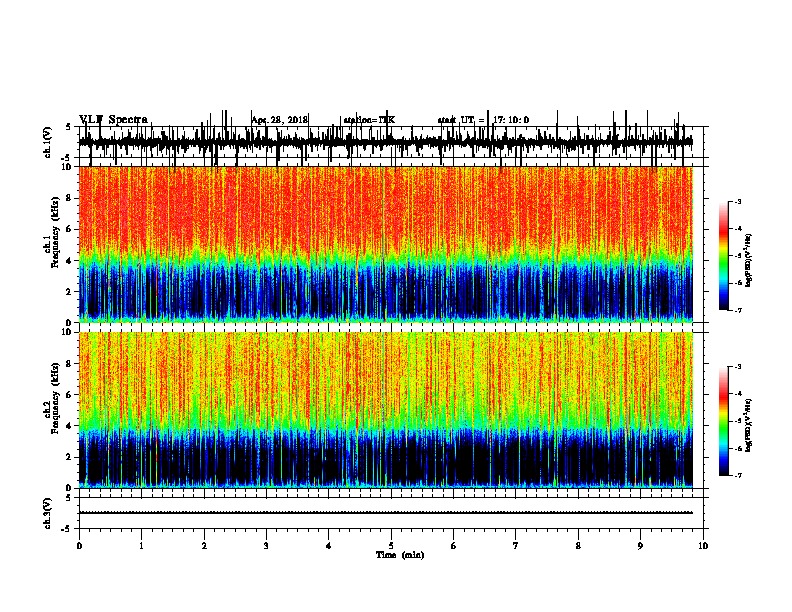Click the 'ch.1(V)' waveform axis label
This screenshot has width=792, height=612.
pos(48,142)
